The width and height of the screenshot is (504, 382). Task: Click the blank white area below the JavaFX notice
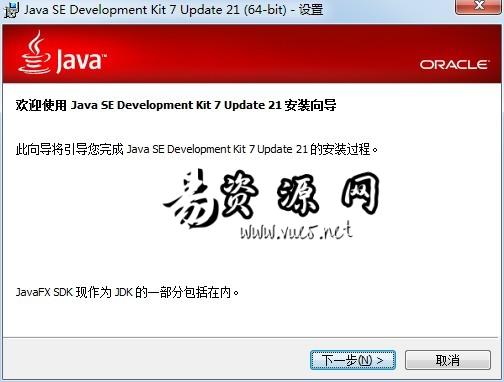pyautogui.click(x=252, y=318)
